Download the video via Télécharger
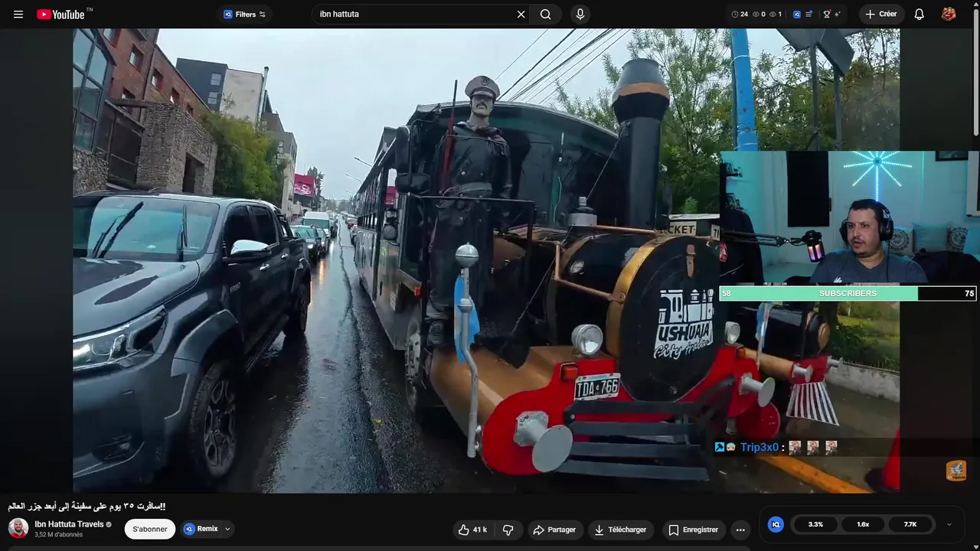The image size is (980, 551). click(620, 530)
